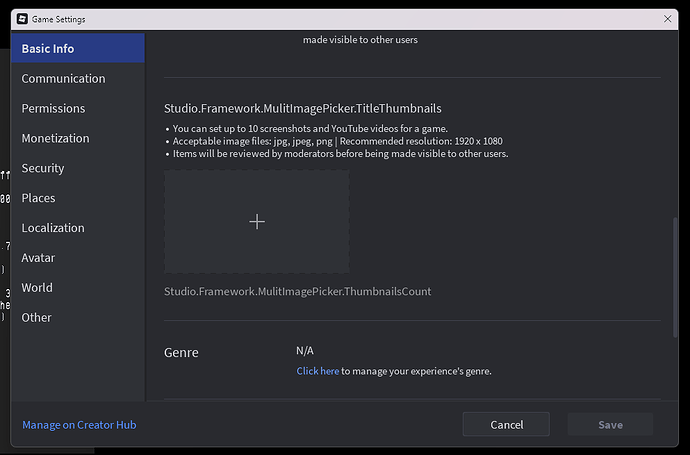Screen dimensions: 690x455
Task: Close the Game Settings dialog
Action: (667, 19)
